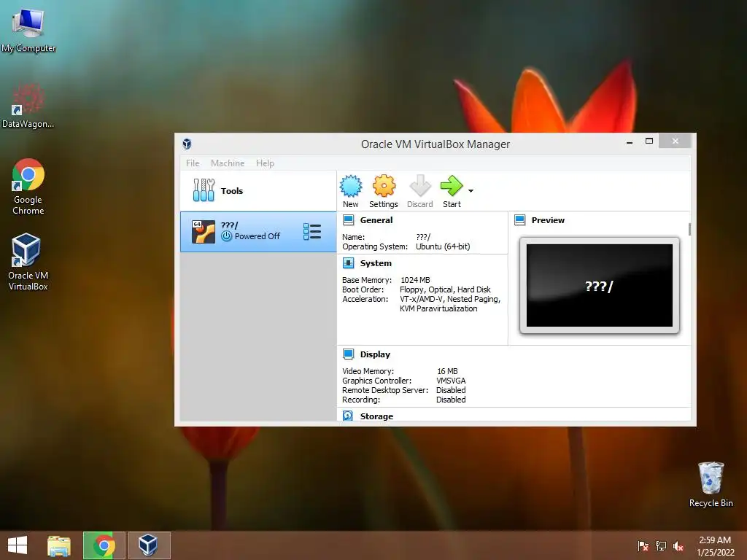Open the machine tools list menu icon

pyautogui.click(x=312, y=232)
